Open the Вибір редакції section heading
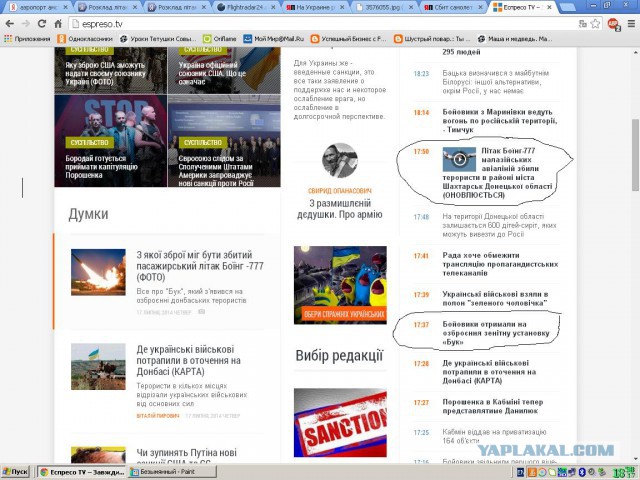Viewport: 640px width, 480px height. point(340,356)
